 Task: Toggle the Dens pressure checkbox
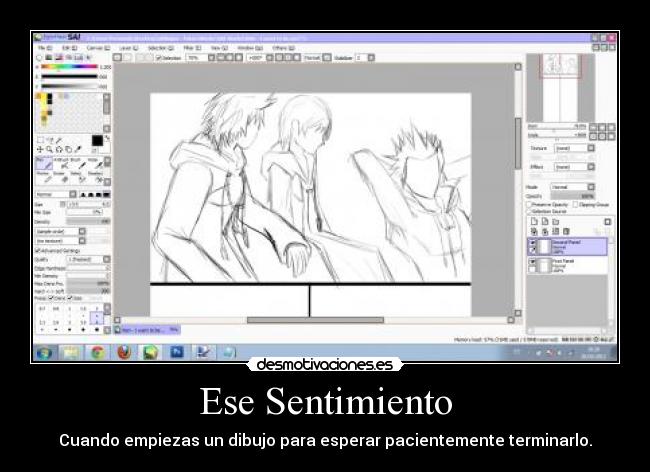51,298
